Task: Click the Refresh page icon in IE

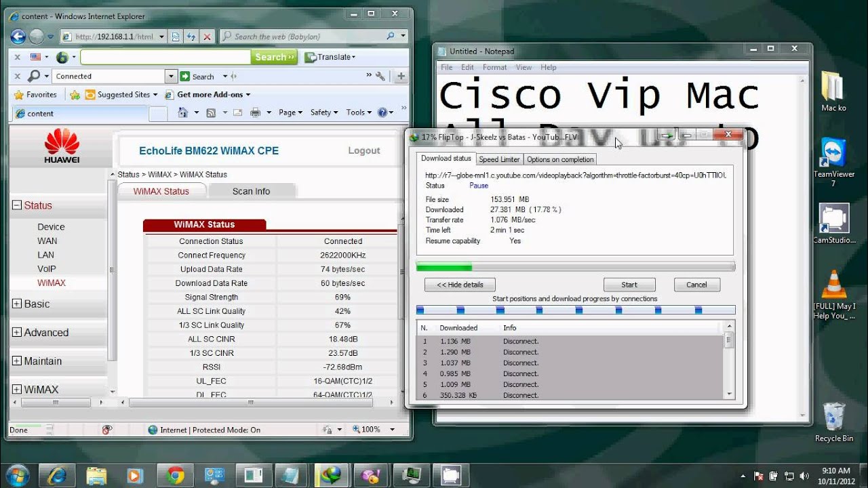Action: tap(191, 37)
